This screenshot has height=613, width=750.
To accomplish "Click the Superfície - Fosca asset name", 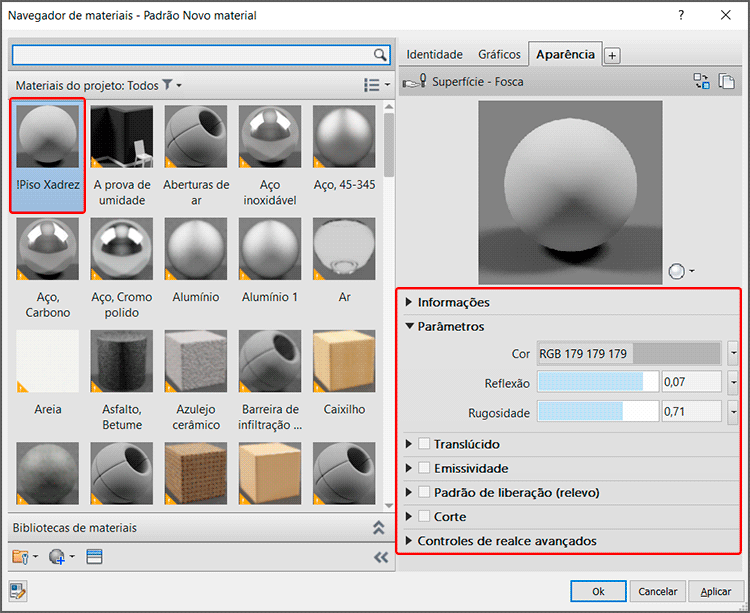I will click(x=477, y=82).
